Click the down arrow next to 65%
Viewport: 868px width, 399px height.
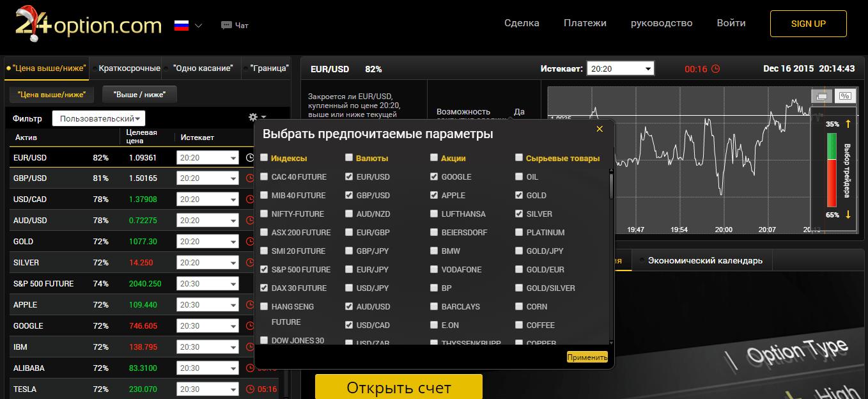coord(848,215)
